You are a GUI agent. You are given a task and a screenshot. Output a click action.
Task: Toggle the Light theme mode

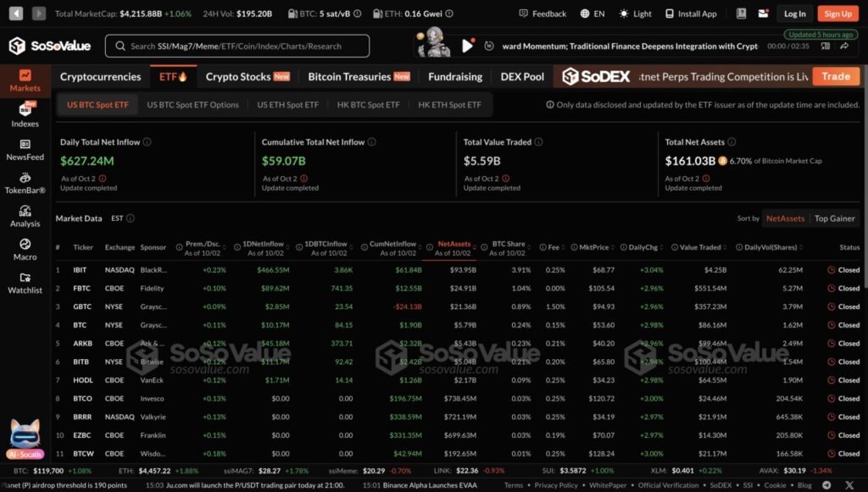coord(636,14)
